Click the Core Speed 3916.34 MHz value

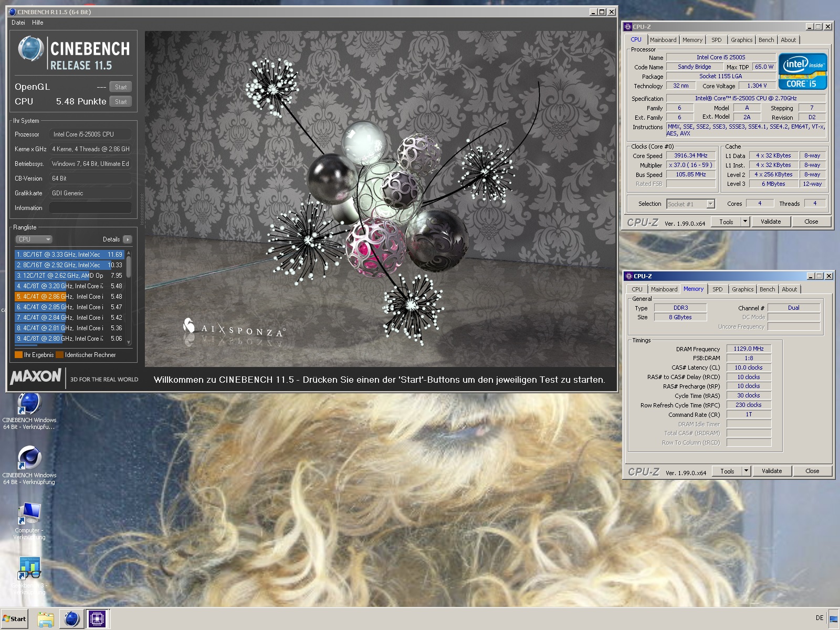click(x=691, y=156)
